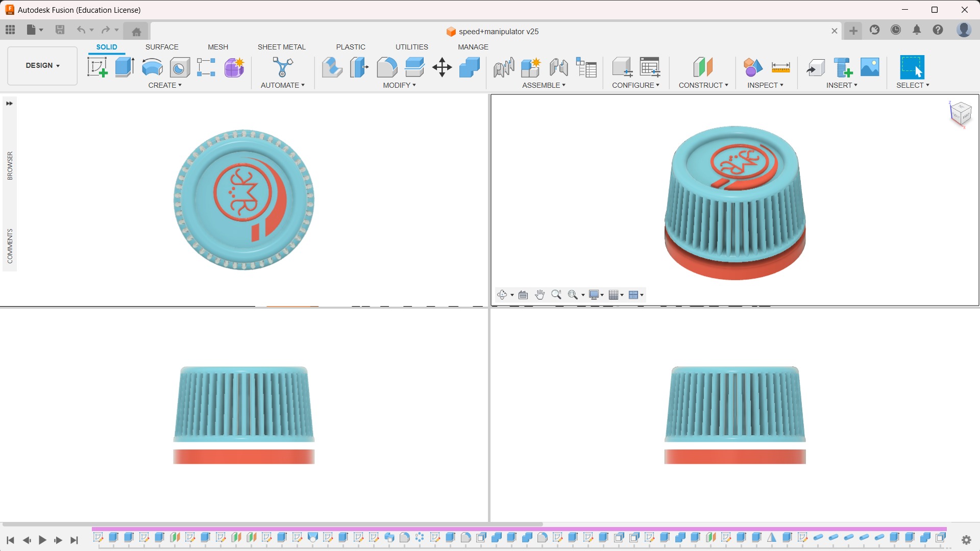Open the Comments side panel
Viewport: 980px width, 551px height.
(10, 246)
